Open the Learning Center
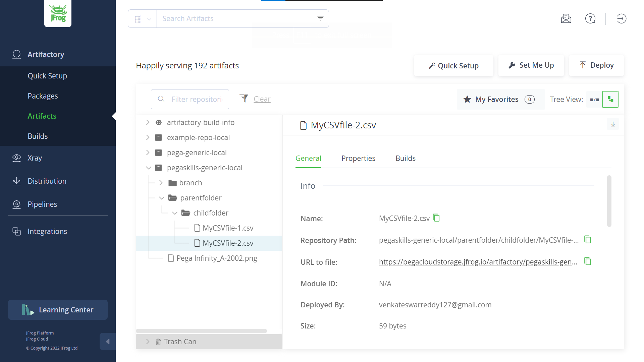Image resolution: width=644 pixels, height=362 pixels. 58,310
